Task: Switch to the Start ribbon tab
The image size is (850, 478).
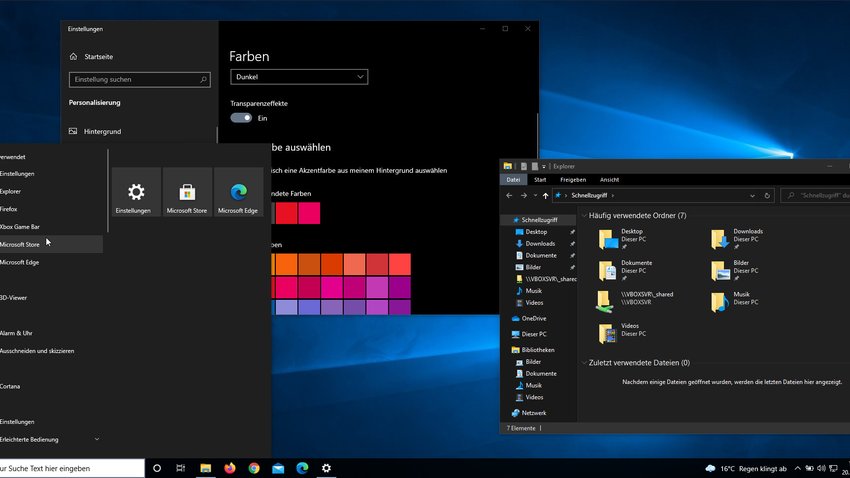Action: point(540,180)
